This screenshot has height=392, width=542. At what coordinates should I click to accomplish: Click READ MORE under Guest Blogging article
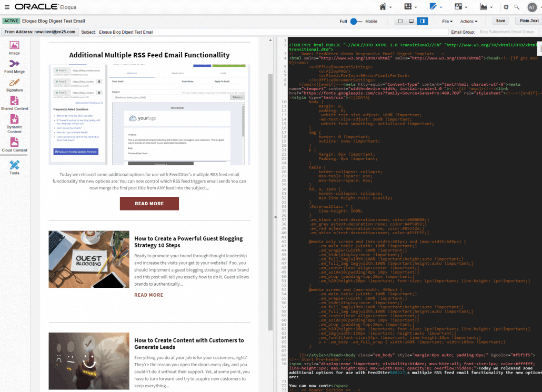tap(148, 295)
